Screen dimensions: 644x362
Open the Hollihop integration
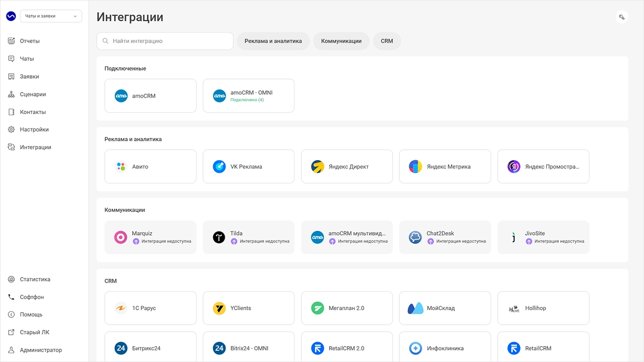click(543, 308)
